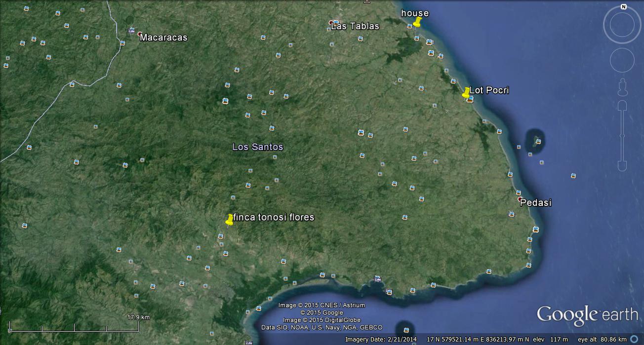Click the N north-reset compass button
This screenshot has height=345, width=644.
point(623,7)
